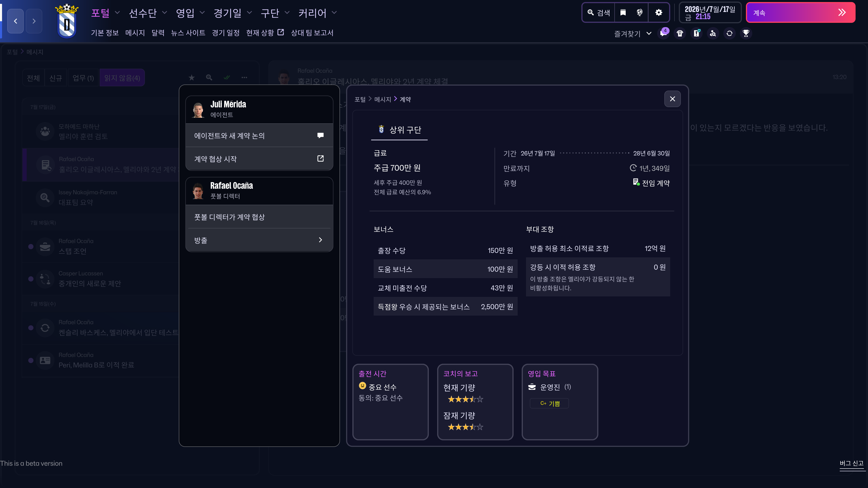Expand the 방출 release submenu arrow
This screenshot has width=868, height=488.
pyautogui.click(x=320, y=240)
